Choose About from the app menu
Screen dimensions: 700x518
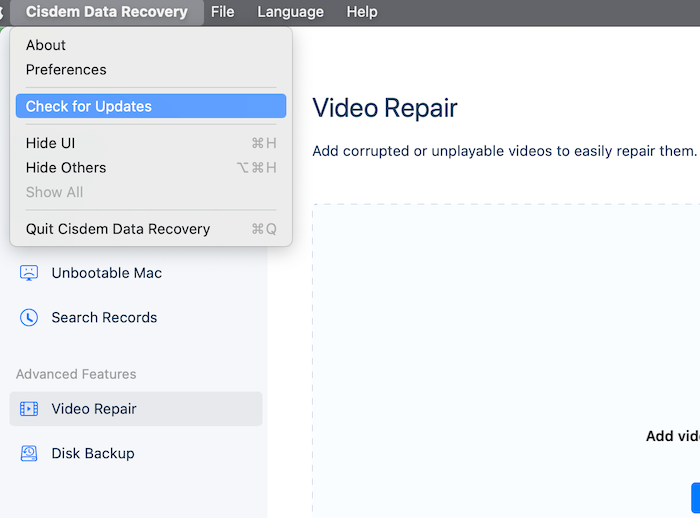(46, 45)
